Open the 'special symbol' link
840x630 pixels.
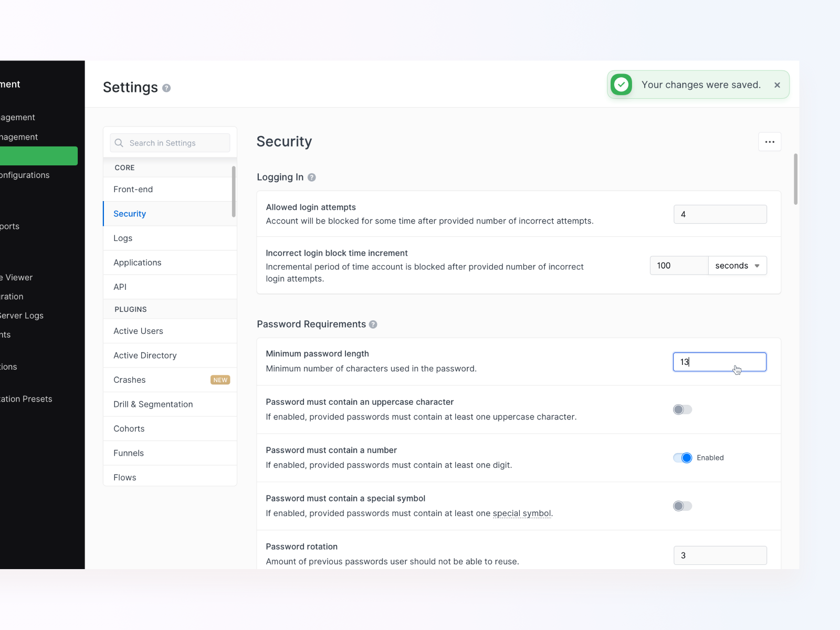521,513
